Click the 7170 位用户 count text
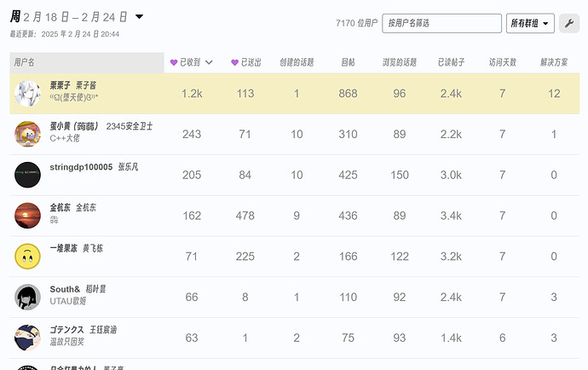 point(356,23)
